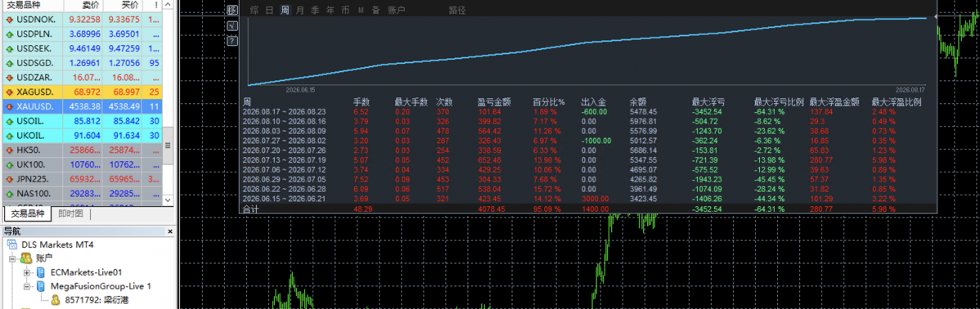
Task: Collapse the MegaFusionGroup-Live 1 tree node
Action: pos(26,287)
